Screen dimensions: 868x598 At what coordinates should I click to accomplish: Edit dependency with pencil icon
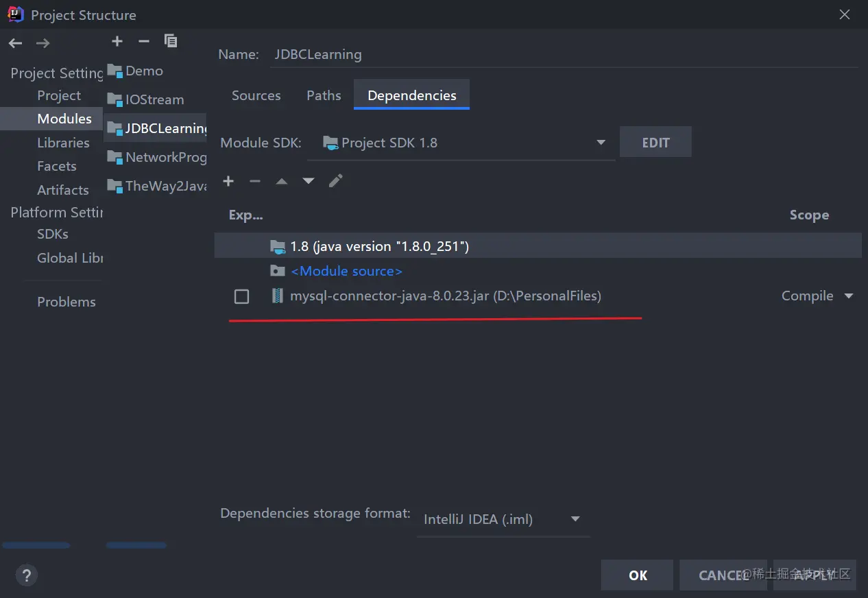335,181
